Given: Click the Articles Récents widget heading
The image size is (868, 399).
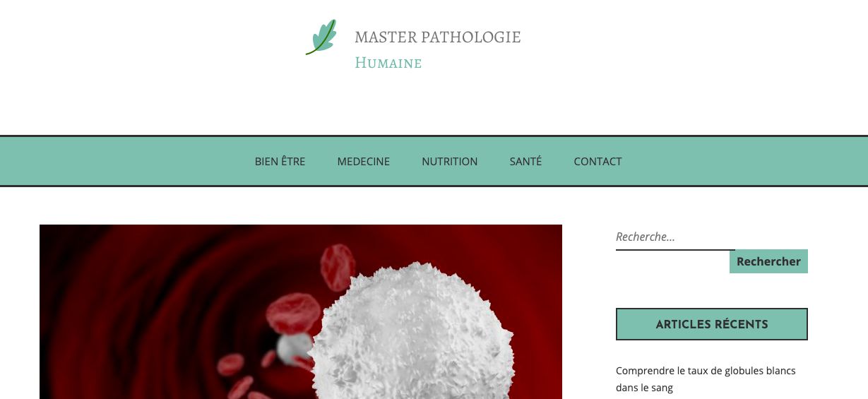Looking at the screenshot, I should tap(712, 324).
